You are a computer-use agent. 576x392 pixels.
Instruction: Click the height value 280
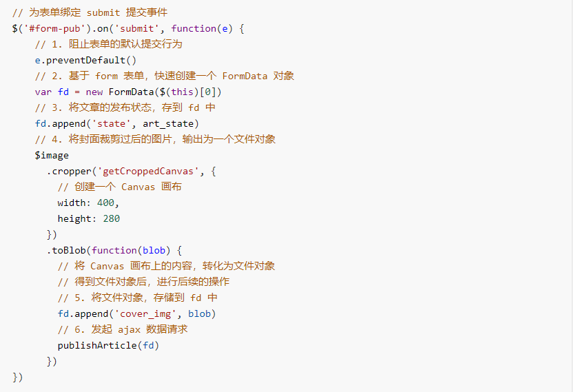112,218
